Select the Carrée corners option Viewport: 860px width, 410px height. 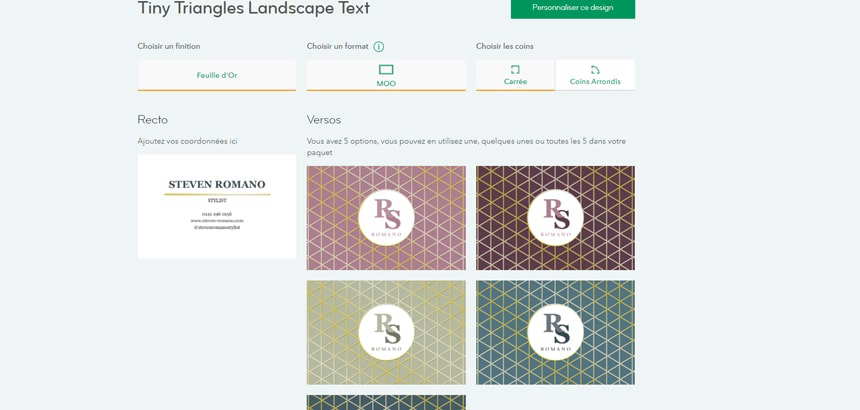coord(515,76)
